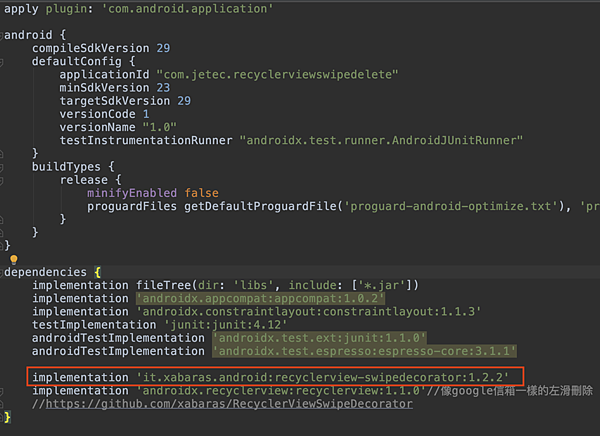Click the testImplementation keyword
This screenshot has width=600, height=436.
click(94, 325)
